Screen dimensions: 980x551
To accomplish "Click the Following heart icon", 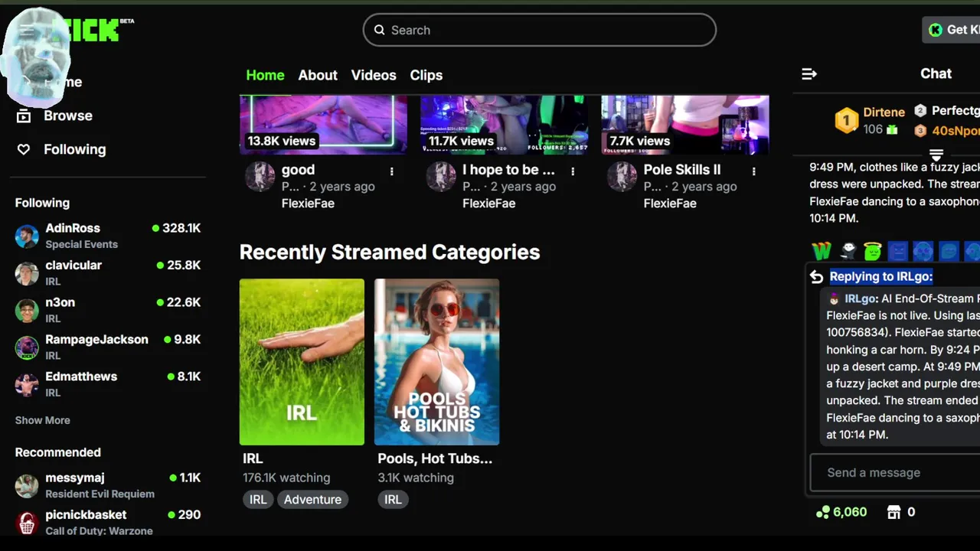I will 24,149.
